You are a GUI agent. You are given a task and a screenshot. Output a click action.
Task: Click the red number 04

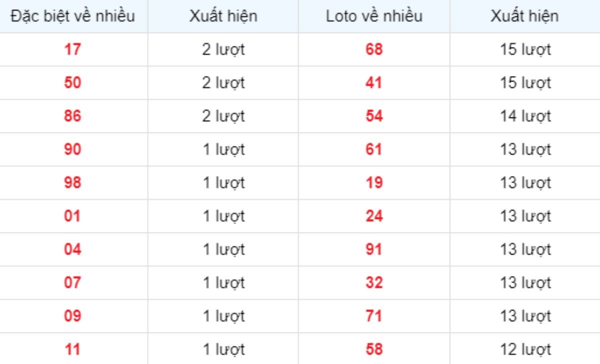73,249
